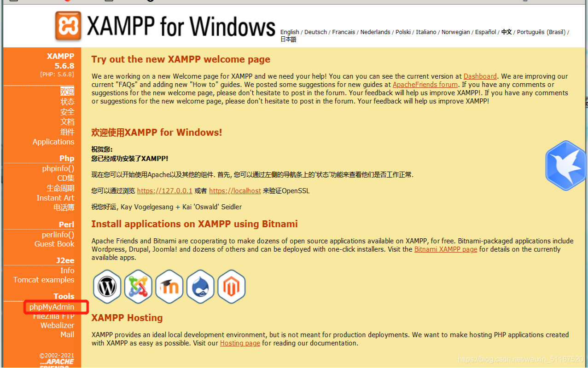Image resolution: width=588 pixels, height=368 pixels.
Task: Open the Dashboard link
Action: click(480, 76)
